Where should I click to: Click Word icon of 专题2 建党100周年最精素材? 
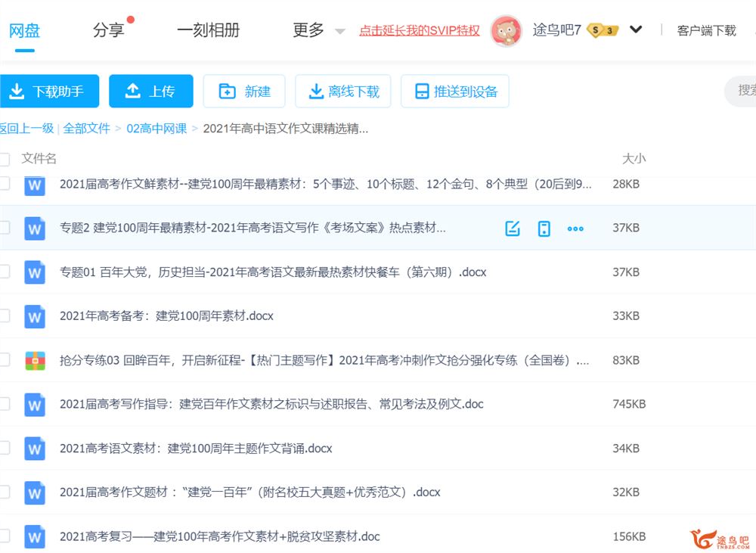click(x=35, y=228)
